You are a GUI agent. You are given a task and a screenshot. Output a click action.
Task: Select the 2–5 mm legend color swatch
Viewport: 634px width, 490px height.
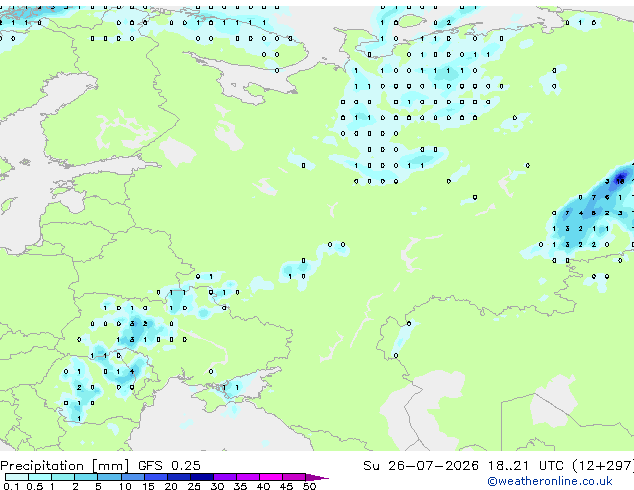point(86,477)
